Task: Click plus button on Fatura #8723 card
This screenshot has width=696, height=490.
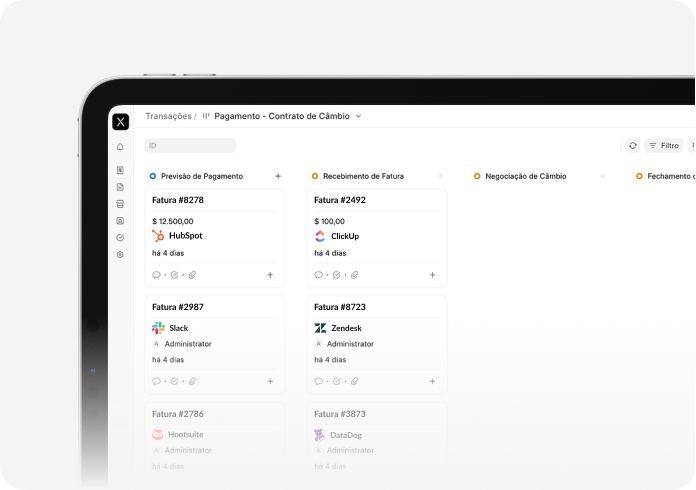Action: (x=432, y=381)
